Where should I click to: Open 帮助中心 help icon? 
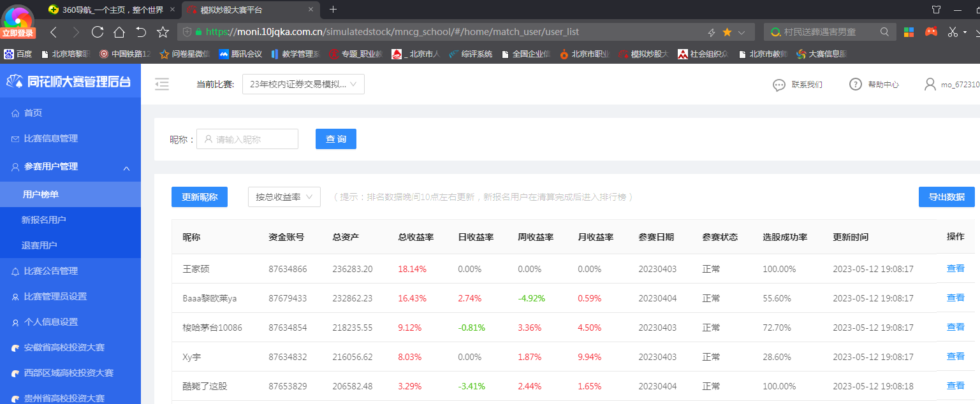point(855,84)
